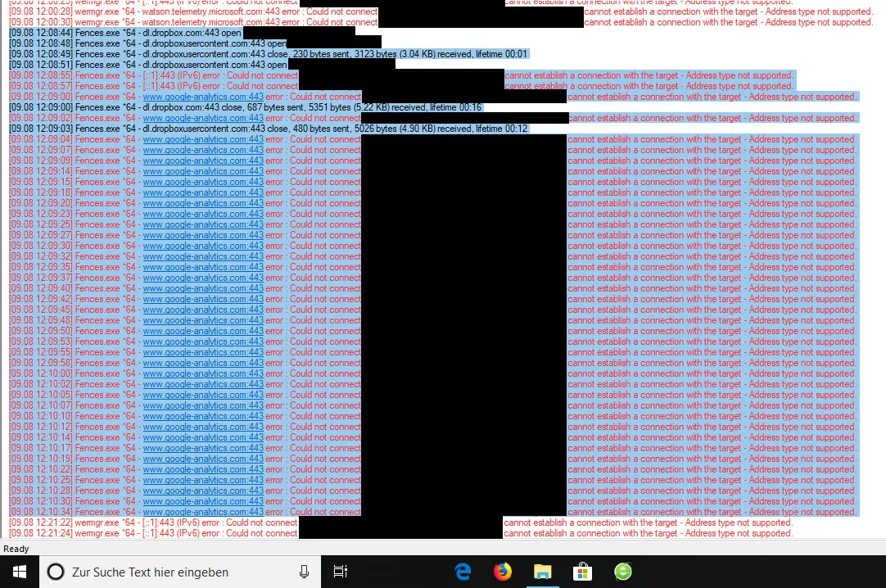Open Task View from the taskbar

(341, 572)
